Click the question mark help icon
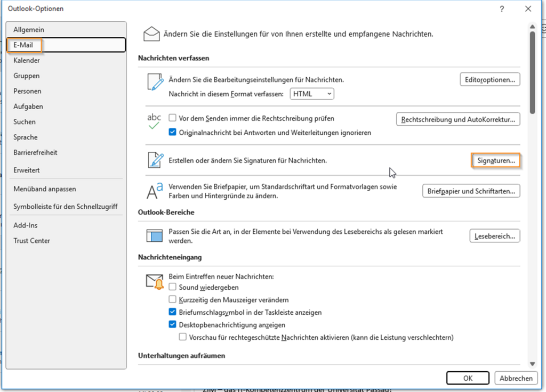 pos(502,9)
